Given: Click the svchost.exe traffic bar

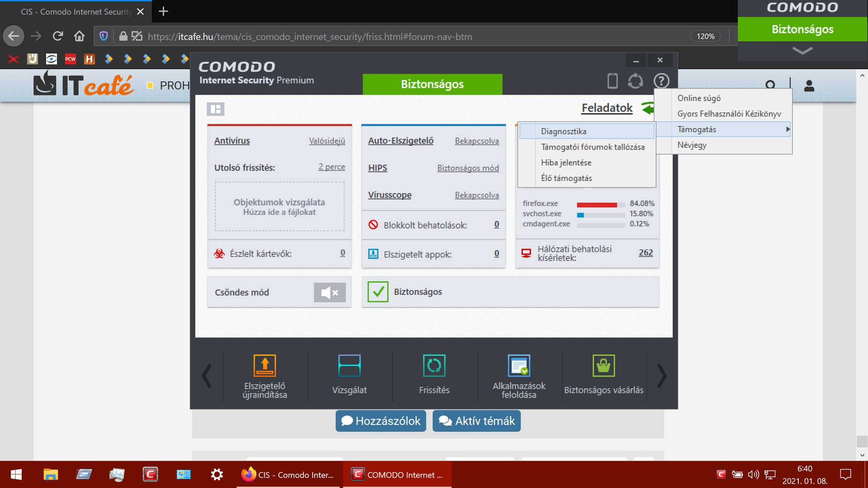Looking at the screenshot, I should tap(601, 215).
